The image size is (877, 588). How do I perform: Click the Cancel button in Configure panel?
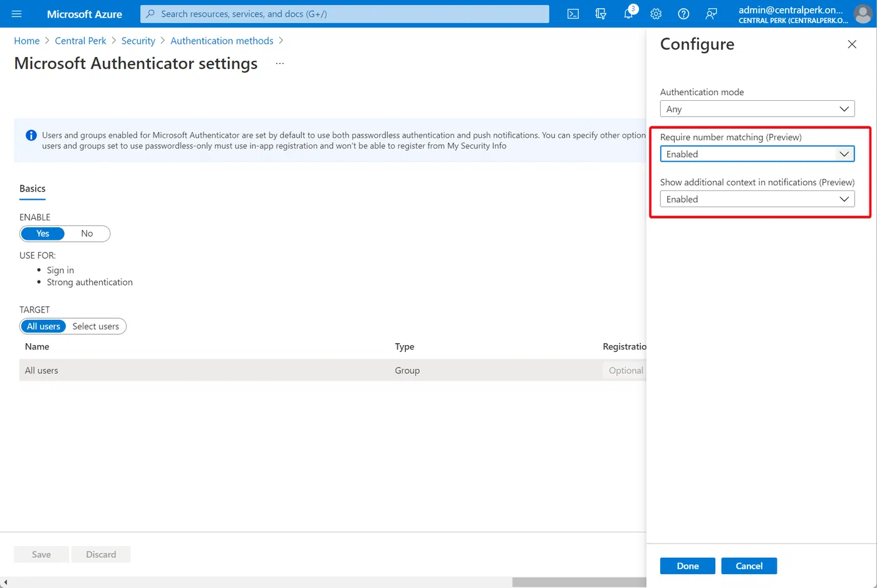[x=749, y=566]
